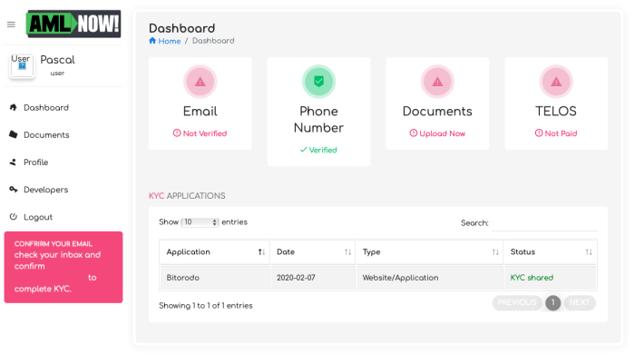Click the Logout power icon in sidebar
The width and height of the screenshot is (644, 364).
[13, 217]
